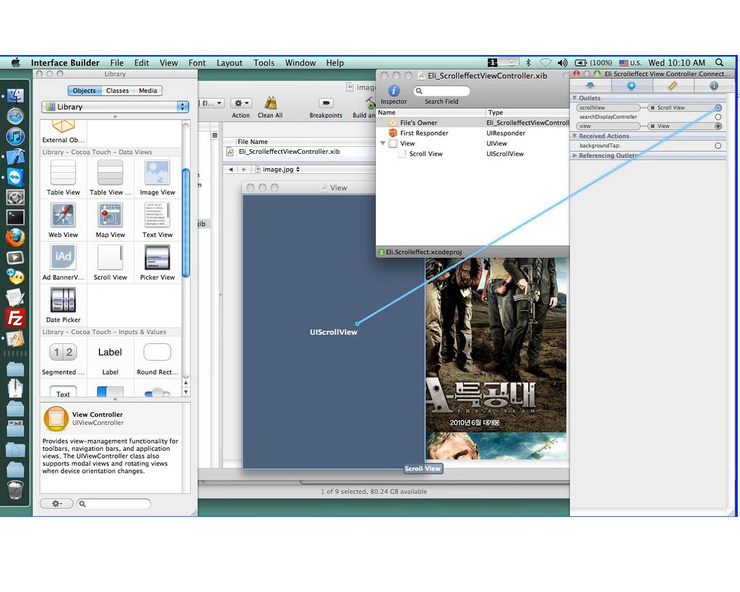Select the Segmented Control object
The image size is (740, 592).
coord(63,359)
